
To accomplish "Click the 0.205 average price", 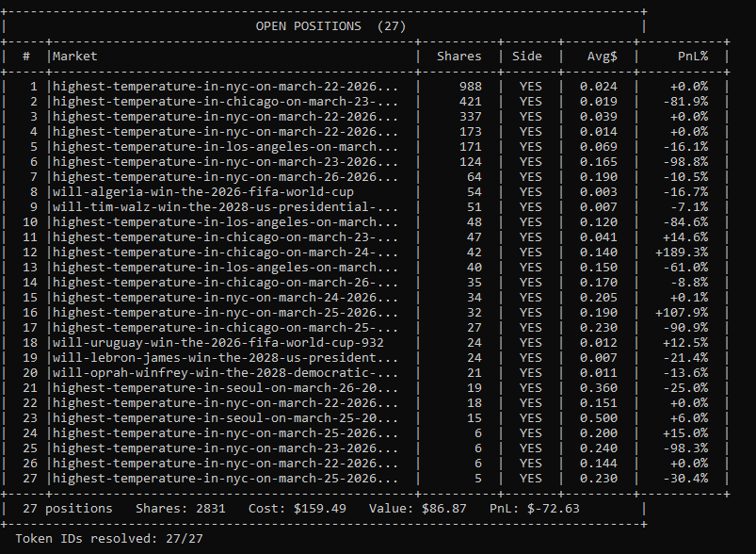I will point(599,298).
